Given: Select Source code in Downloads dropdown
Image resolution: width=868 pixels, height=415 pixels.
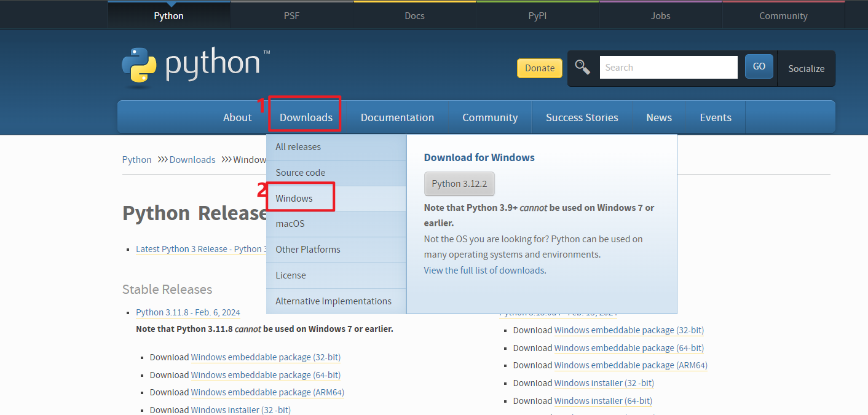Looking at the screenshot, I should (x=336, y=173).
